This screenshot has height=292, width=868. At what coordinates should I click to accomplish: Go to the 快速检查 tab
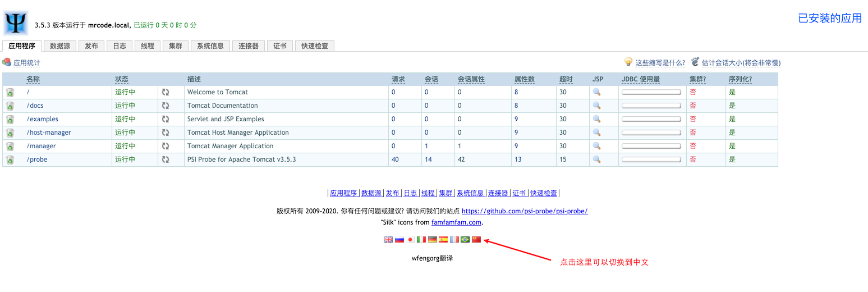click(315, 46)
